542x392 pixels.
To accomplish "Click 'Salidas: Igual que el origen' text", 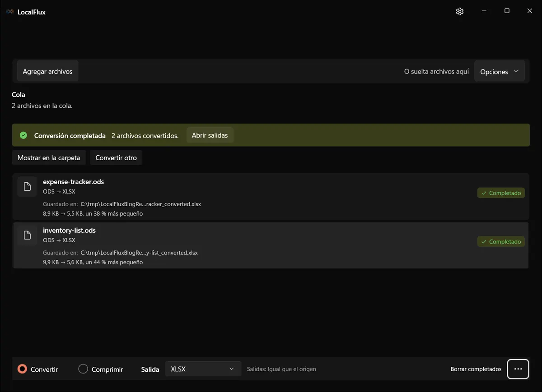I will point(281,369).
